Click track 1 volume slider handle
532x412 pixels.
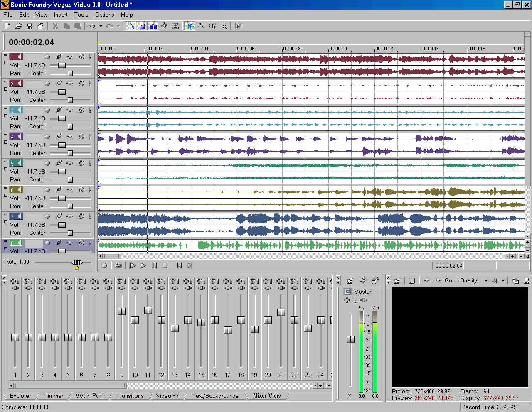coord(62,65)
